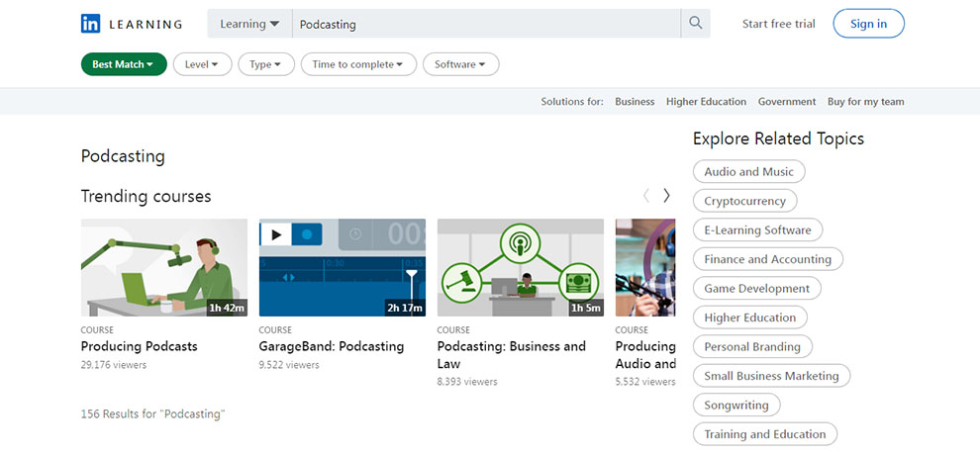980x455 pixels.
Task: Click the Podcasting: Business and Law title
Action: click(x=511, y=354)
